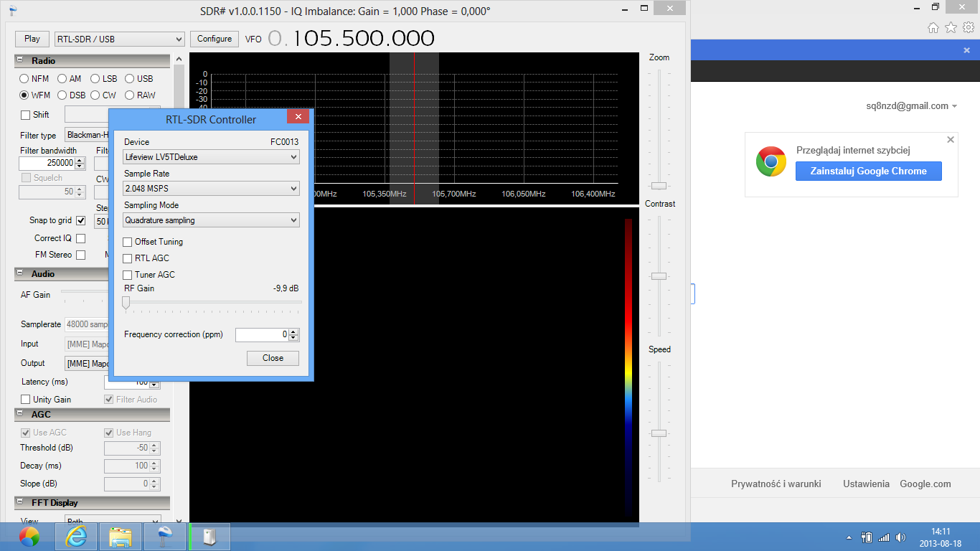Open favorites with the star icon
The height and width of the screenshot is (551, 980).
[x=951, y=28]
